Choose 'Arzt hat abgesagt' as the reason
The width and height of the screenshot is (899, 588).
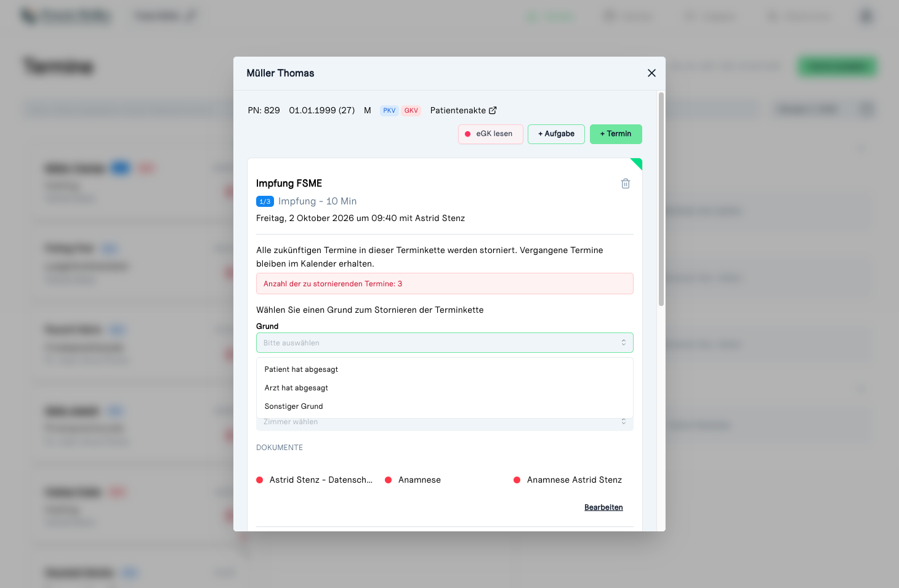(x=445, y=388)
